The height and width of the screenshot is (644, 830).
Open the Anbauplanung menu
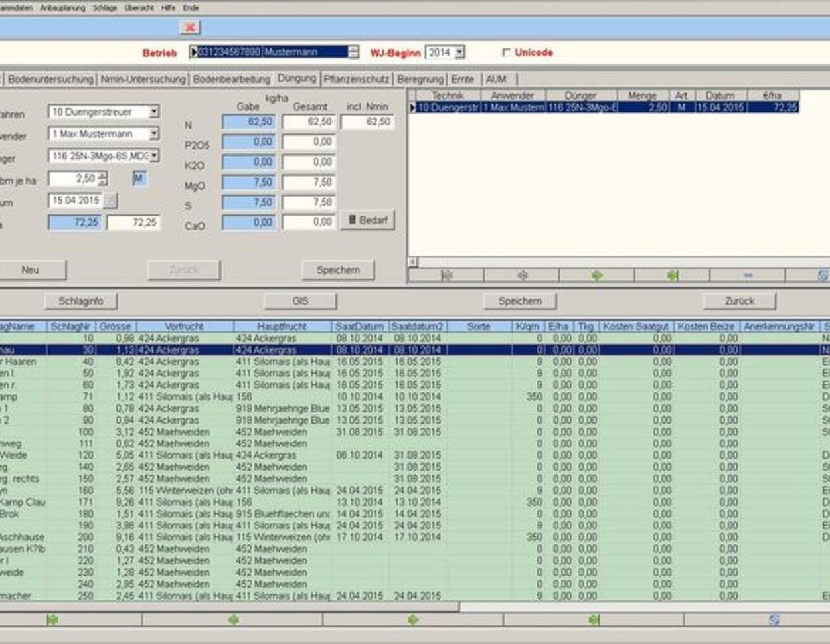pos(62,8)
